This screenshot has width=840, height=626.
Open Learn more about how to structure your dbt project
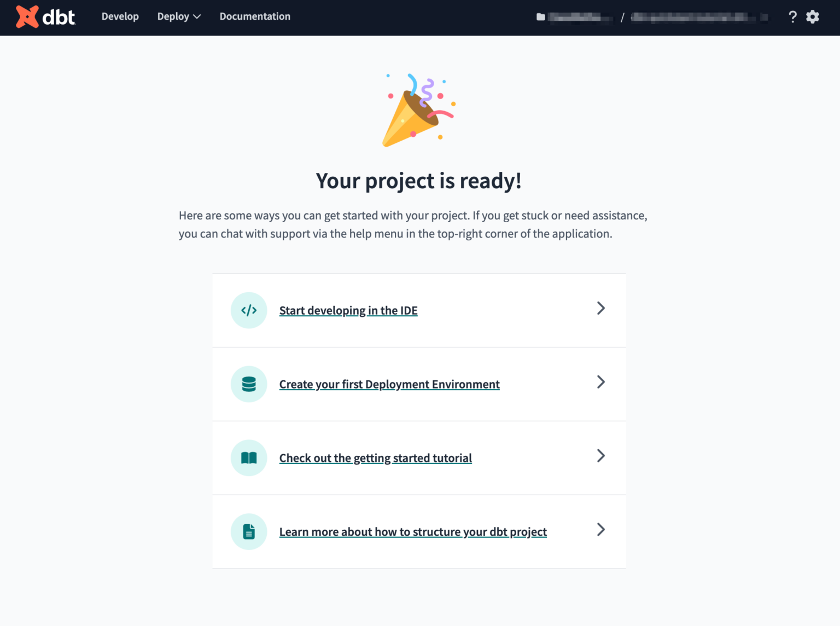[413, 531]
